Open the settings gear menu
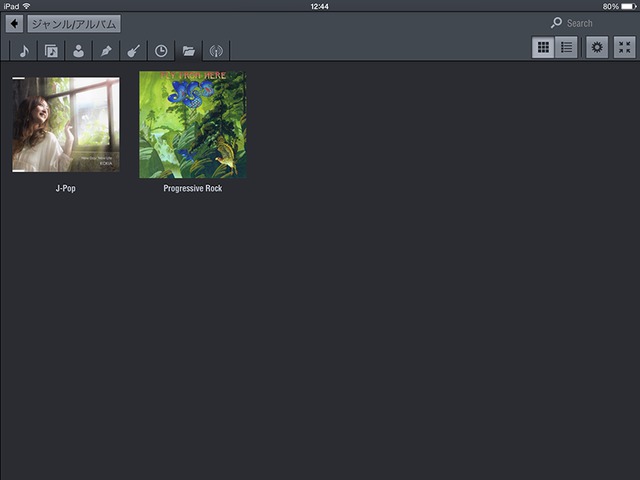 [597, 47]
